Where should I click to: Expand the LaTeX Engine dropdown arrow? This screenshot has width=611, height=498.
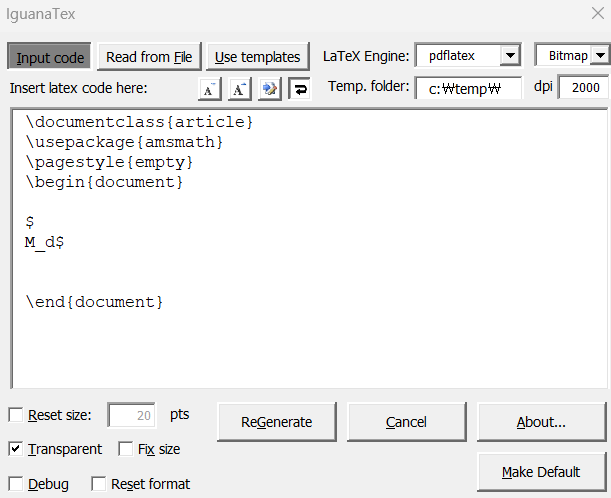click(x=510, y=56)
